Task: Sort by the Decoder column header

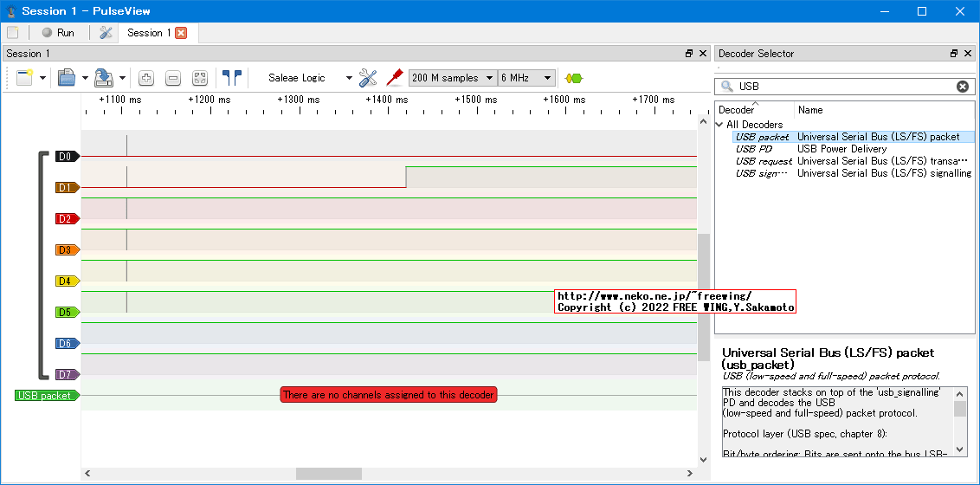Action: tap(755, 110)
